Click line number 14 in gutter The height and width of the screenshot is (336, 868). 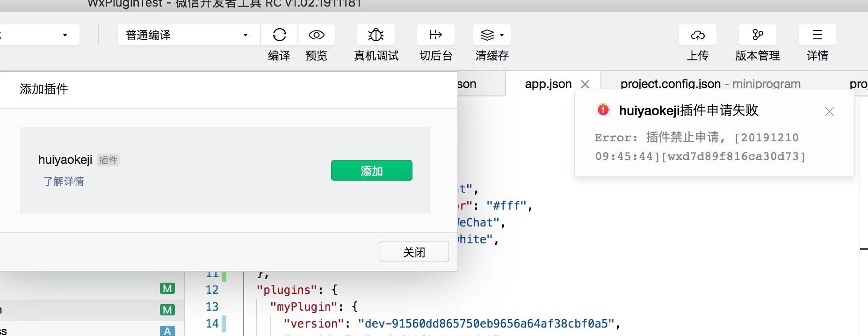tap(212, 324)
